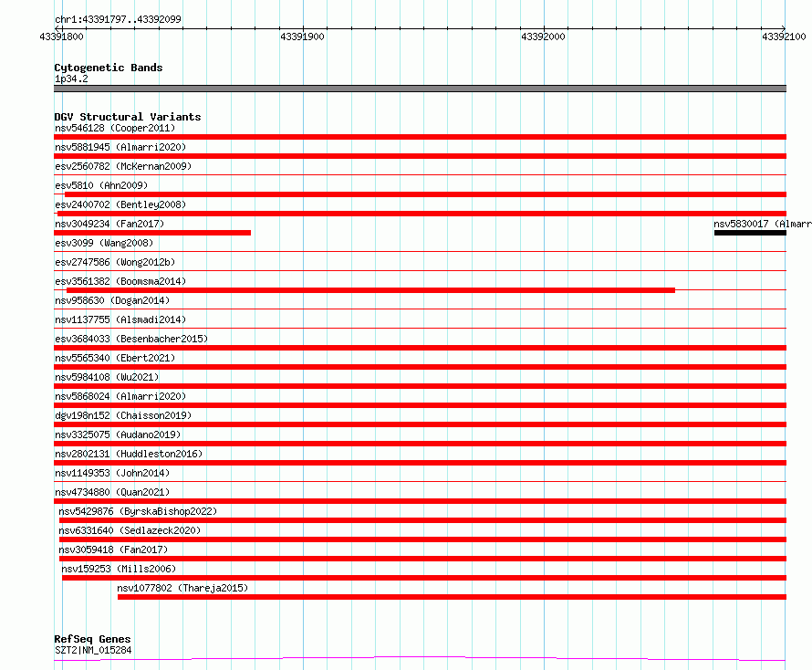Select nsv6331640 (Sedlazeck2020) variant
This screenshot has height=670, width=812.
pyautogui.click(x=130, y=530)
